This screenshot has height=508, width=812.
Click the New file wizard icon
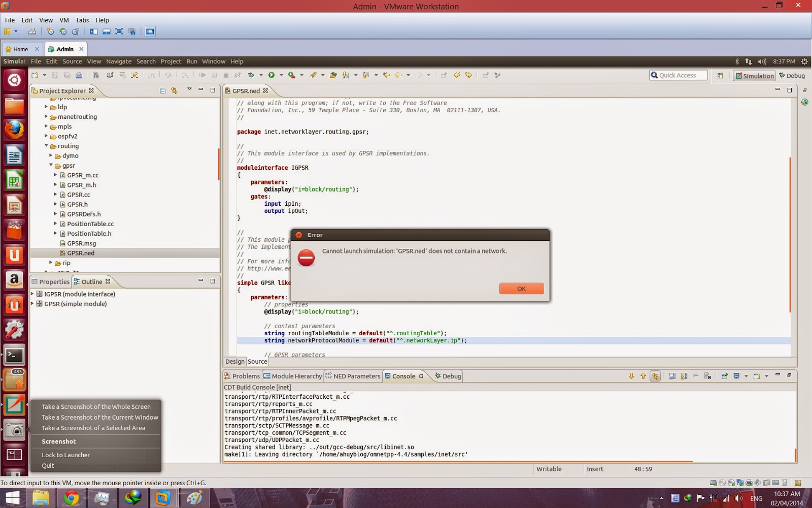[35, 75]
